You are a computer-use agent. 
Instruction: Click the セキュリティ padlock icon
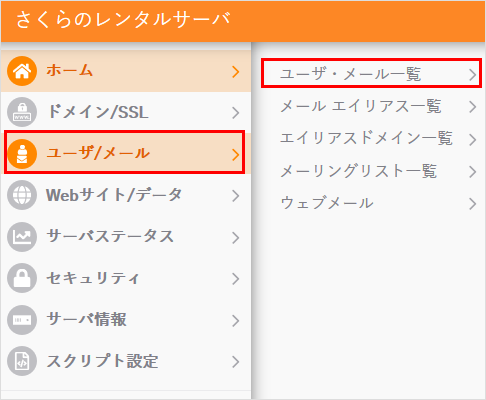[x=22, y=278]
